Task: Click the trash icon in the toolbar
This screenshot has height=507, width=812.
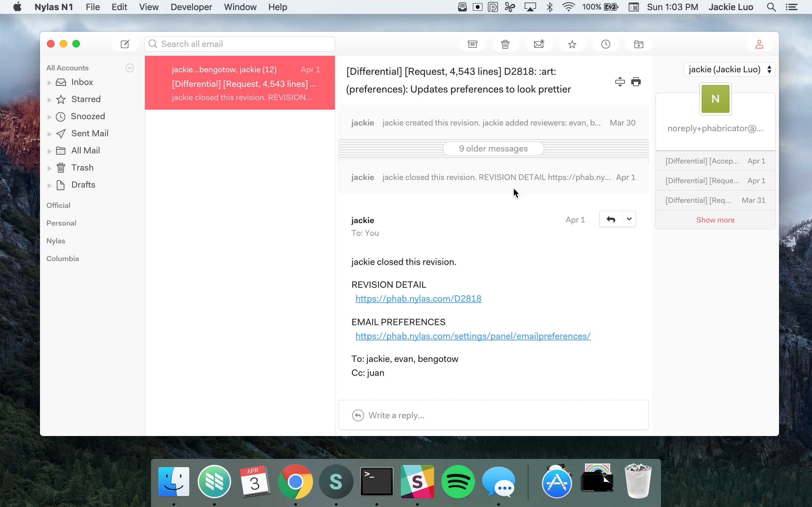Action: [x=505, y=44]
